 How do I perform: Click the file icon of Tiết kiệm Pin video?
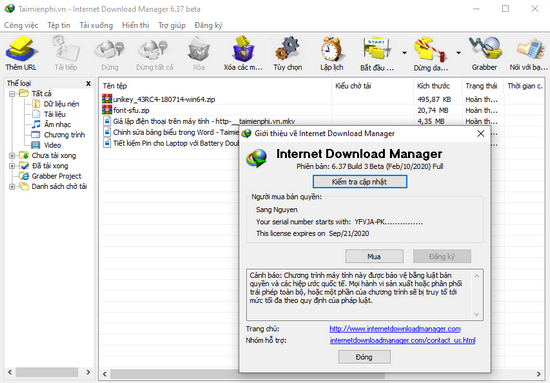[107, 143]
